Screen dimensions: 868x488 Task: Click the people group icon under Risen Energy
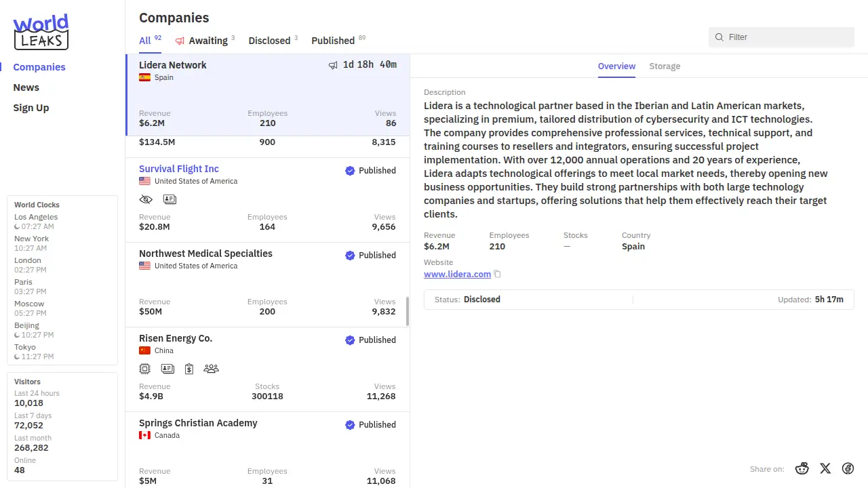coord(211,369)
